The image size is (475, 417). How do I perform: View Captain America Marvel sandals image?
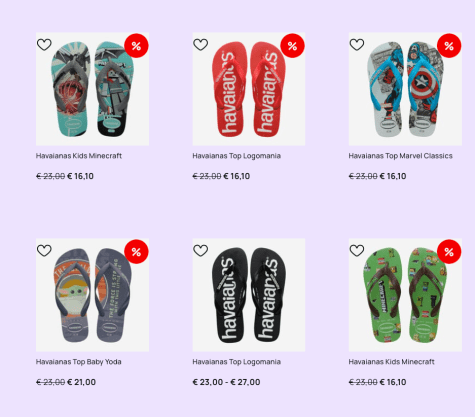[x=405, y=89]
